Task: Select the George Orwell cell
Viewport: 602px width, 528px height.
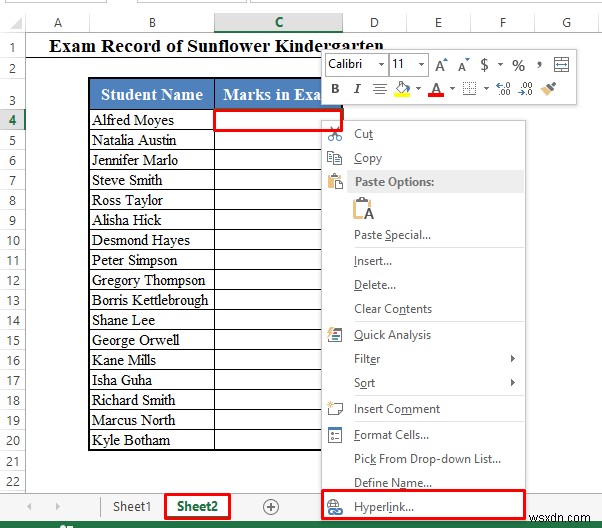Action: click(x=152, y=340)
